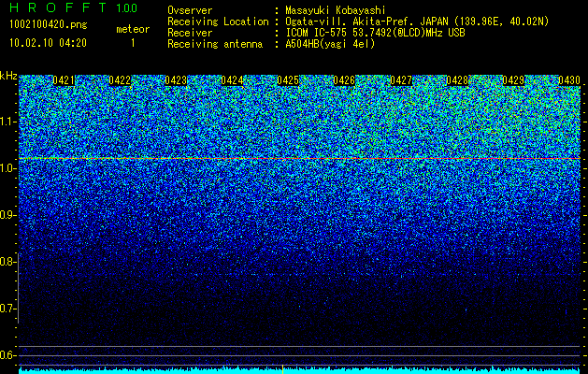Click the cyan signal level strip at bottom
This screenshot has height=374, width=588.
point(299,370)
